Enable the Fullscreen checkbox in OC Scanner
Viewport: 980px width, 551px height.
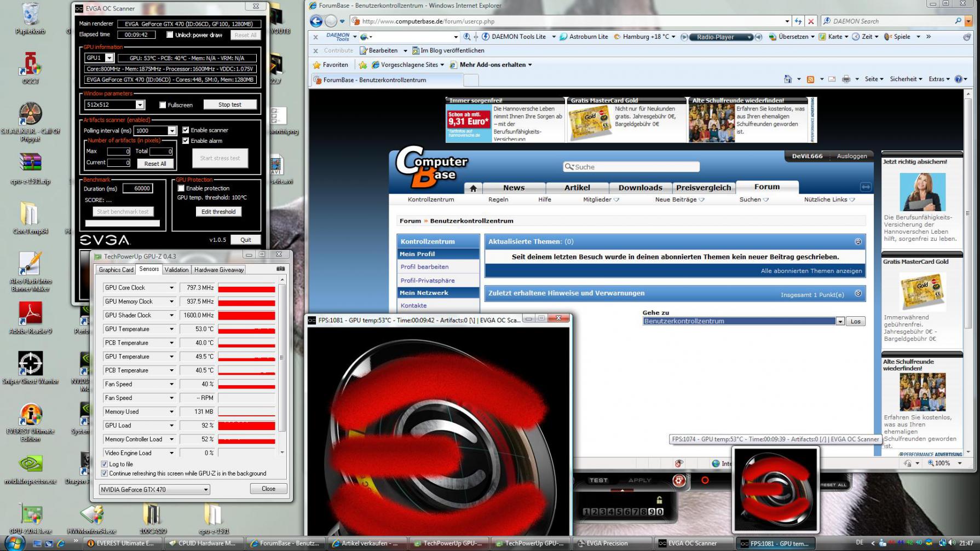pos(163,105)
